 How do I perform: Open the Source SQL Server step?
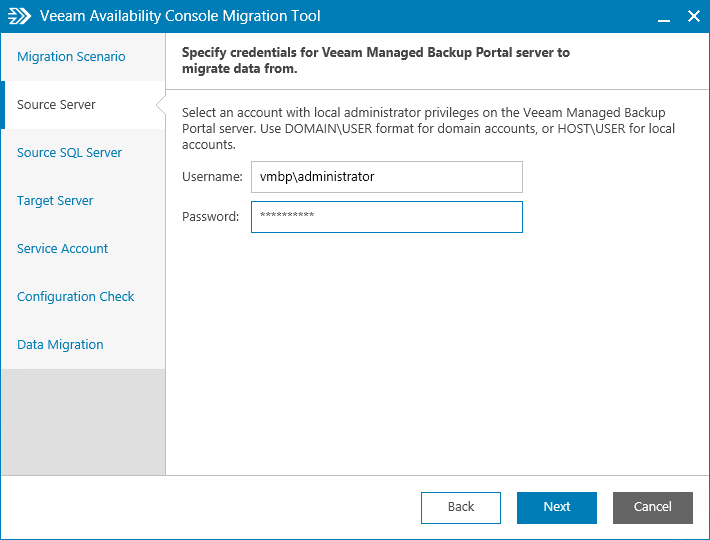[69, 153]
